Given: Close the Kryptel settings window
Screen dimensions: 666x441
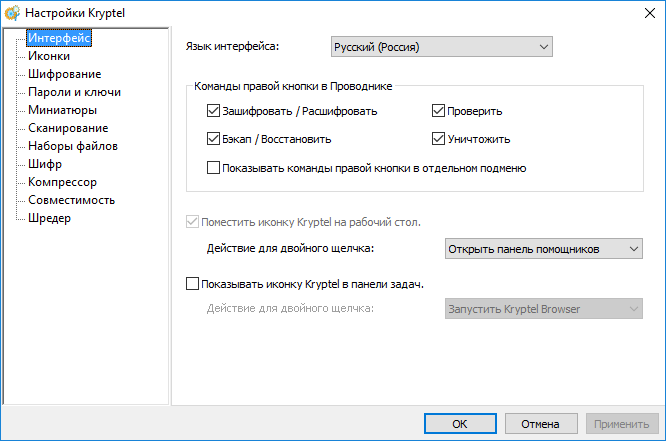Looking at the screenshot, I should [643, 13].
